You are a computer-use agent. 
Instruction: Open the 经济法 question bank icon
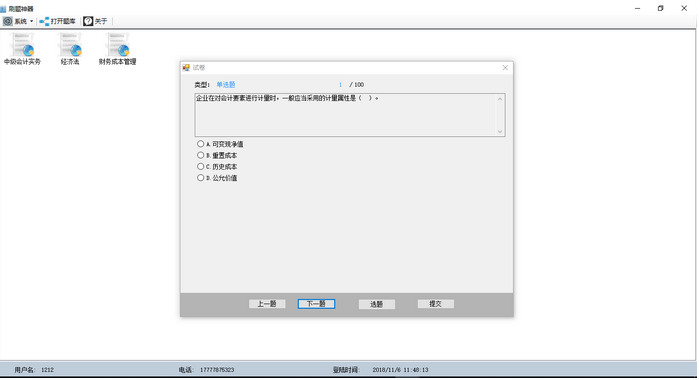(x=70, y=50)
